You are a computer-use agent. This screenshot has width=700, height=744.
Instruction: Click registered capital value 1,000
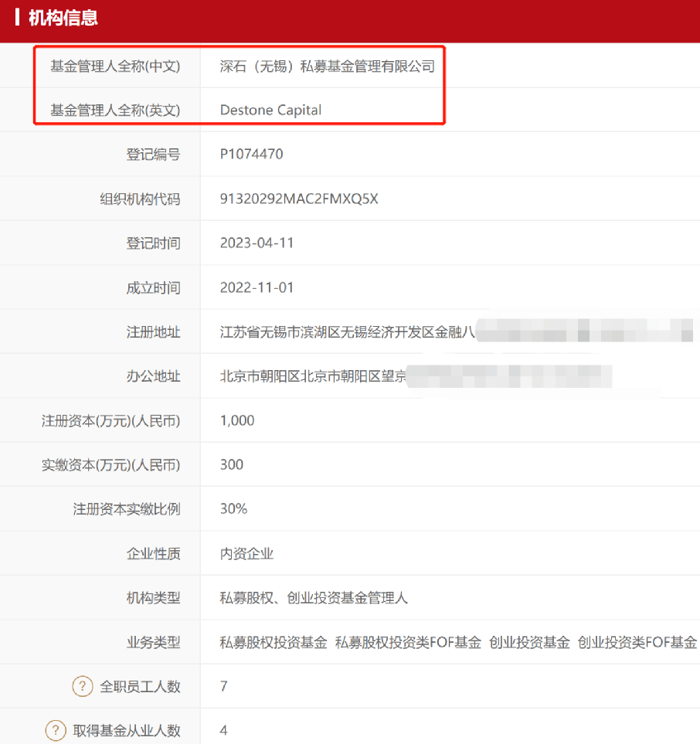[237, 421]
